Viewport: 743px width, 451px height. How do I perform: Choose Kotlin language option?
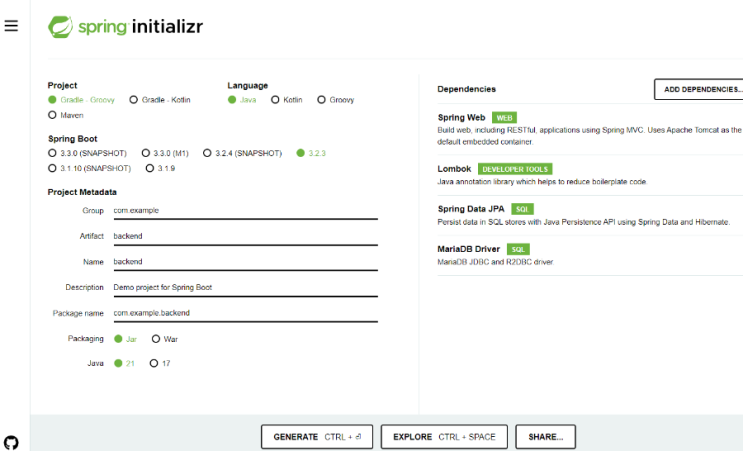287,100
